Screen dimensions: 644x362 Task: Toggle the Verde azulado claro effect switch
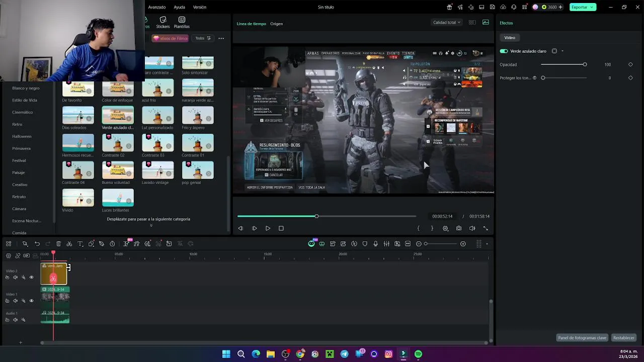point(504,51)
